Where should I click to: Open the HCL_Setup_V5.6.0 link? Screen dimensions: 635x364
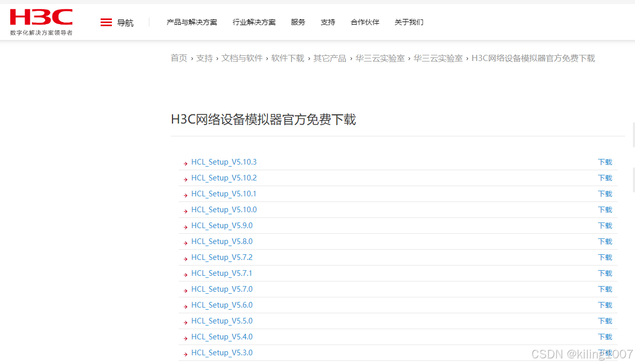[x=222, y=305]
